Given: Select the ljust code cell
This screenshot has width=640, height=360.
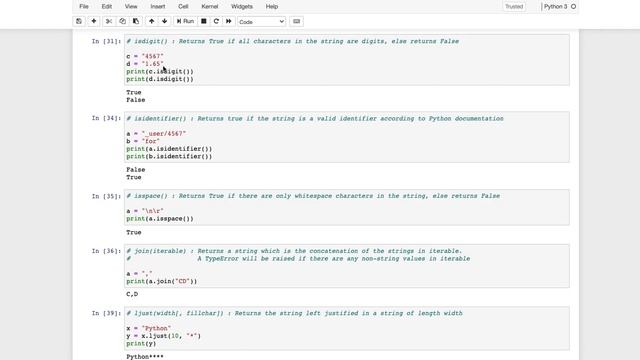Looking at the screenshot, I should point(347,328).
